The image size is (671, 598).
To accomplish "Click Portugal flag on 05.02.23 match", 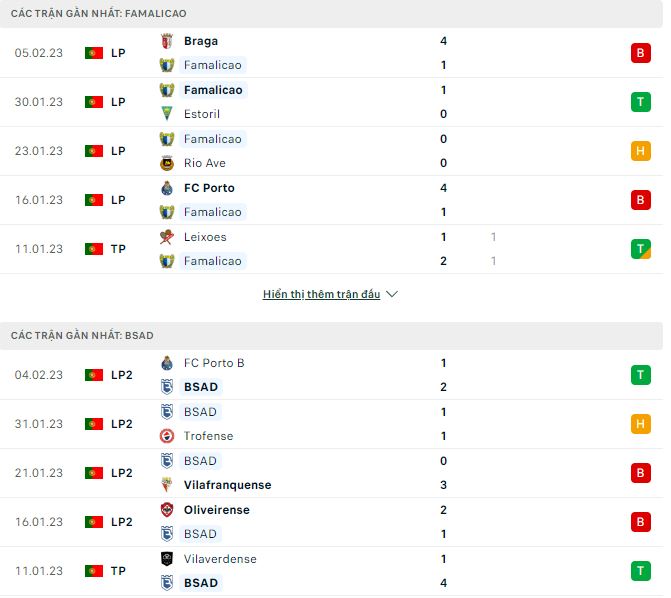I will click(x=94, y=53).
